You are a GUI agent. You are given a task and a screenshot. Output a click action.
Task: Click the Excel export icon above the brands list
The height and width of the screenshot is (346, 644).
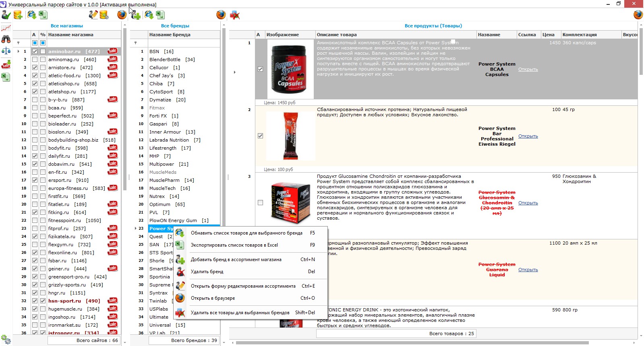(x=160, y=15)
